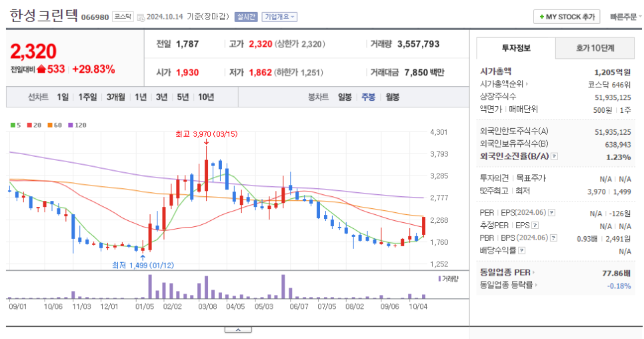Click the 코스닥 market badge
The height and width of the screenshot is (339, 644).
pyautogui.click(x=123, y=17)
